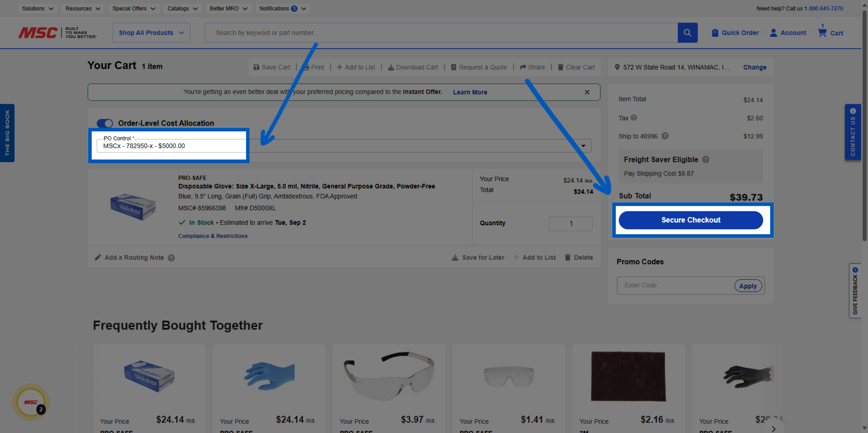Click Save Cart
The width and height of the screenshot is (868, 433).
click(272, 67)
